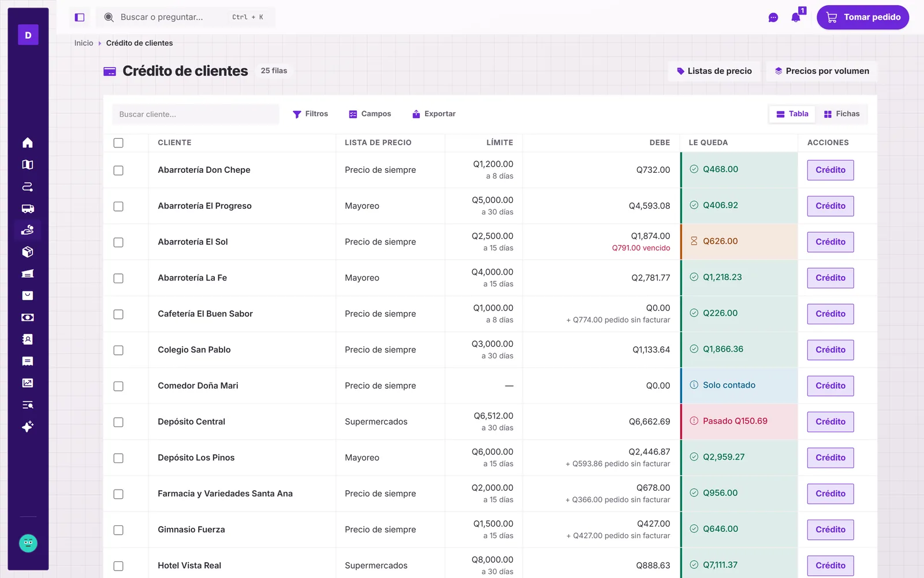Image resolution: width=924 pixels, height=578 pixels.
Task: Open the chat messages icon
Action: click(x=773, y=17)
